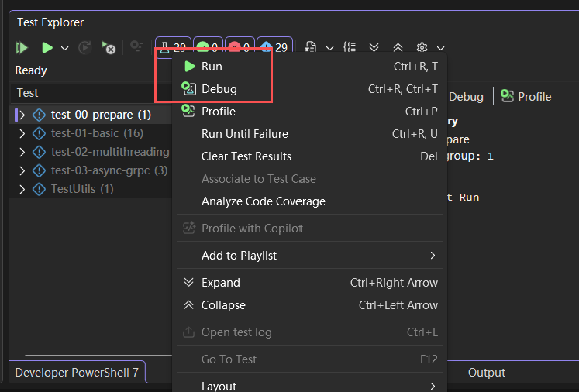The height and width of the screenshot is (392, 579).
Task: Expand the test-01-basic tree node
Action: coord(22,133)
